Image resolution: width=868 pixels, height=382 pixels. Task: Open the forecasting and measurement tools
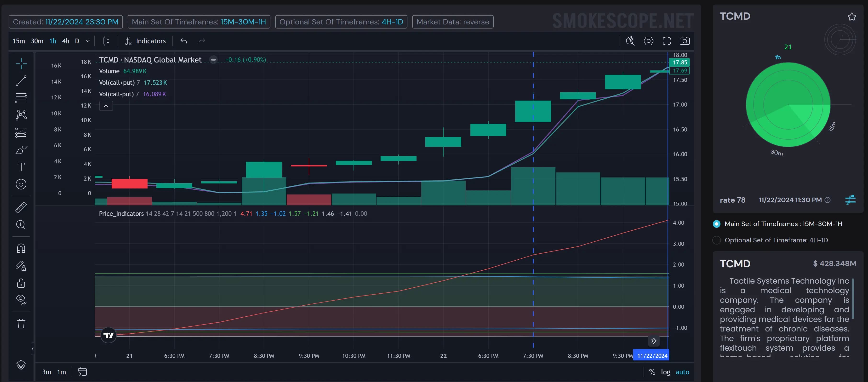[21, 132]
